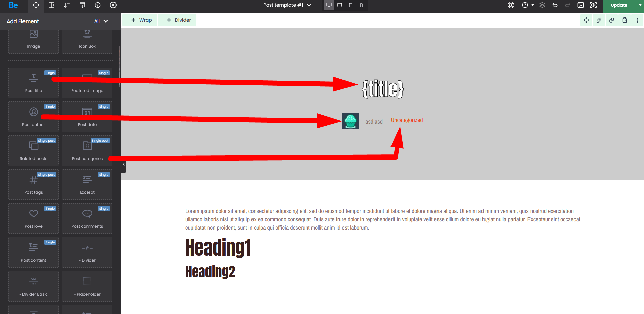Switch to mobile phone view
This screenshot has height=314, width=644.
click(x=361, y=5)
